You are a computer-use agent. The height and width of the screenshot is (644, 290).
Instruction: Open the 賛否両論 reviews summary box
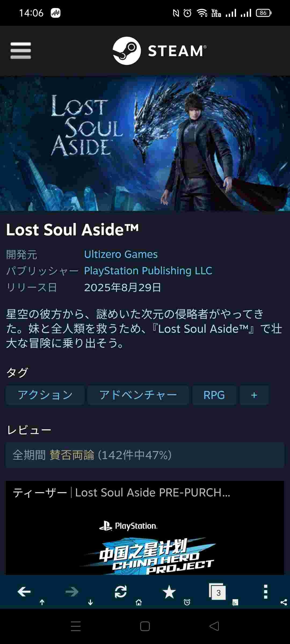(145, 455)
